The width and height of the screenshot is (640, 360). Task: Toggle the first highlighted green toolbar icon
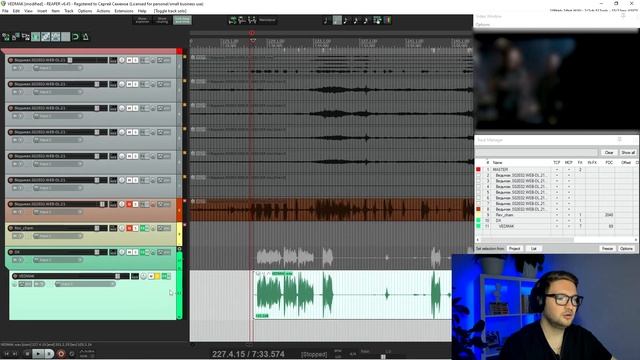36,37
